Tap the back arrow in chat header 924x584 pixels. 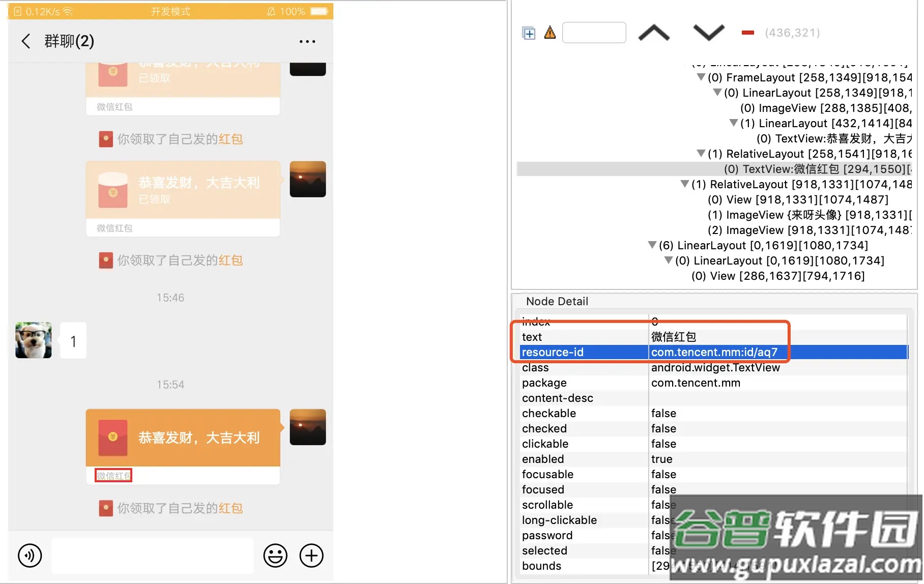[x=26, y=41]
